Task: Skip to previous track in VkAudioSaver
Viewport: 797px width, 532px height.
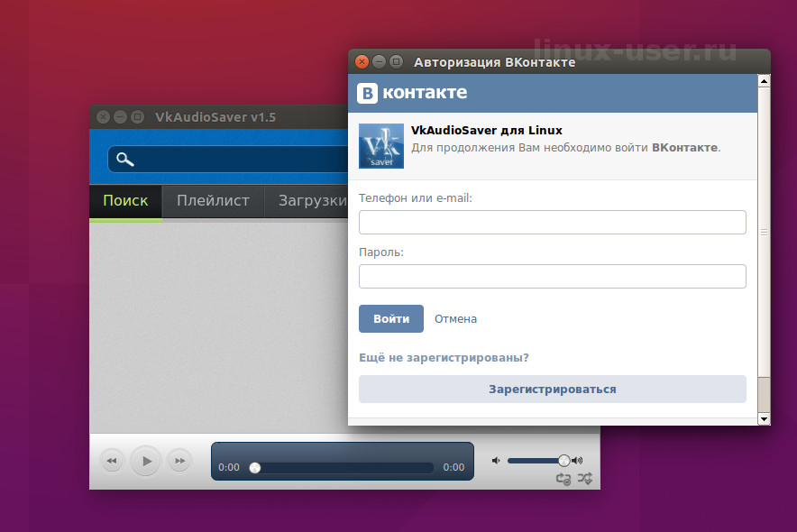Action: click(112, 461)
